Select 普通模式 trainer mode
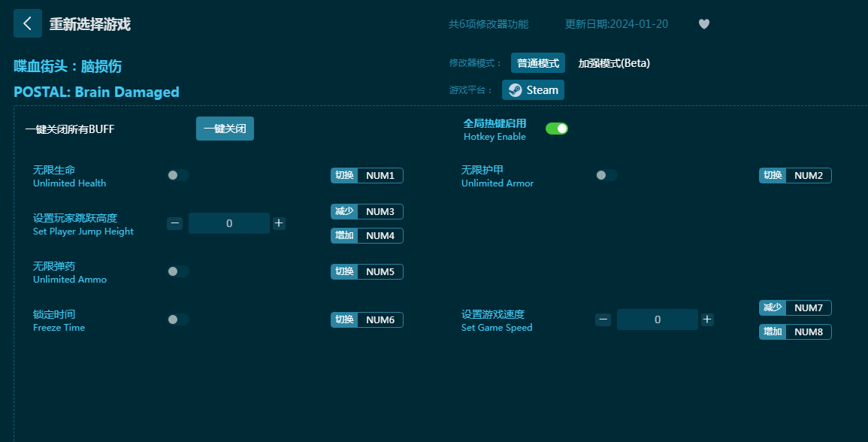Viewport: 868px width, 442px height. tap(538, 63)
